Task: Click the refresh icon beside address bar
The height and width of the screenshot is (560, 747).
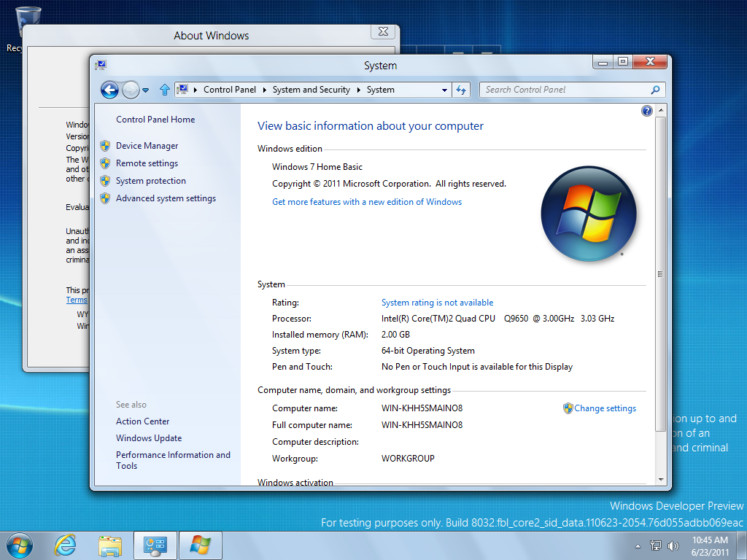Action: click(x=461, y=90)
